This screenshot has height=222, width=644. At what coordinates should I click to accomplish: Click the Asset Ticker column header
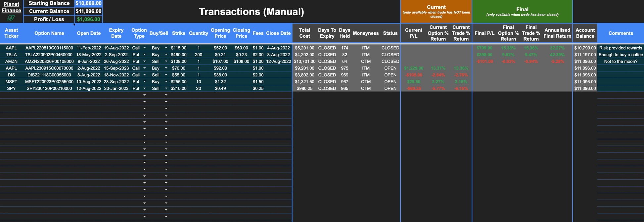pos(11,33)
